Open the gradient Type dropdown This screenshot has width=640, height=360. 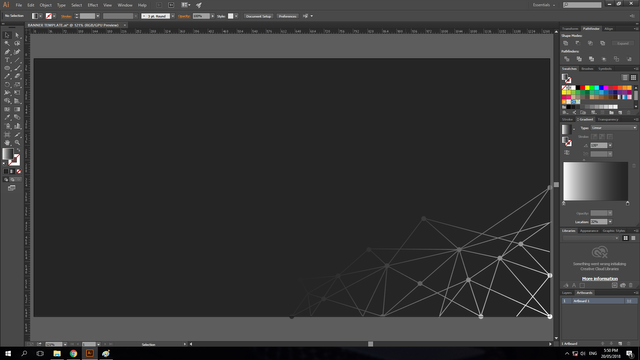tap(613, 128)
